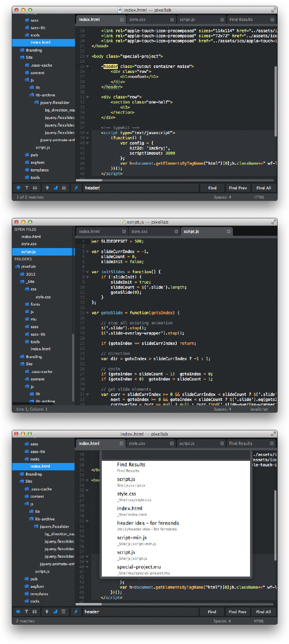This screenshot has width=289, height=644.
Task: Open the JavaScript syntax selector in the status bar
Action: coord(259,409)
